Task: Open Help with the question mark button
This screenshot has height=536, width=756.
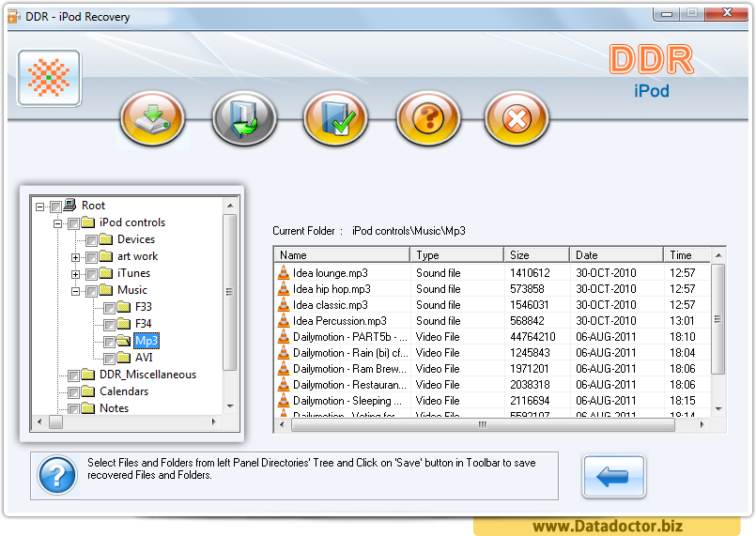Action: pos(428,118)
